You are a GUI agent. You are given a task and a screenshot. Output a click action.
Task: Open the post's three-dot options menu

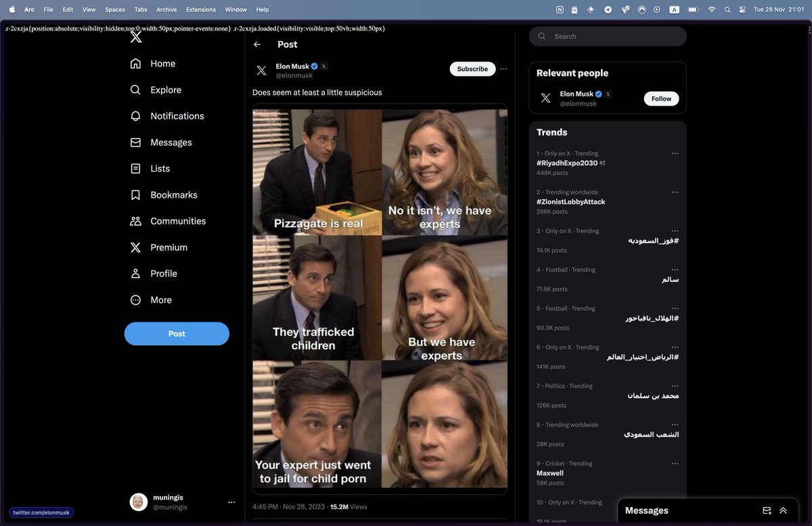(x=503, y=69)
